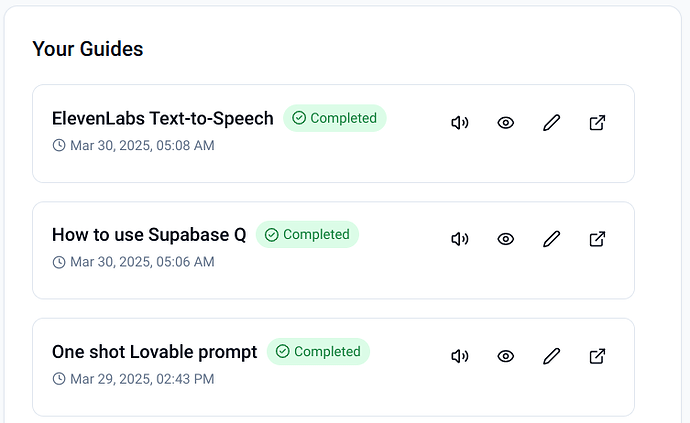Play audio for How to use Supabase Q
The width and height of the screenshot is (690, 423).
(460, 239)
